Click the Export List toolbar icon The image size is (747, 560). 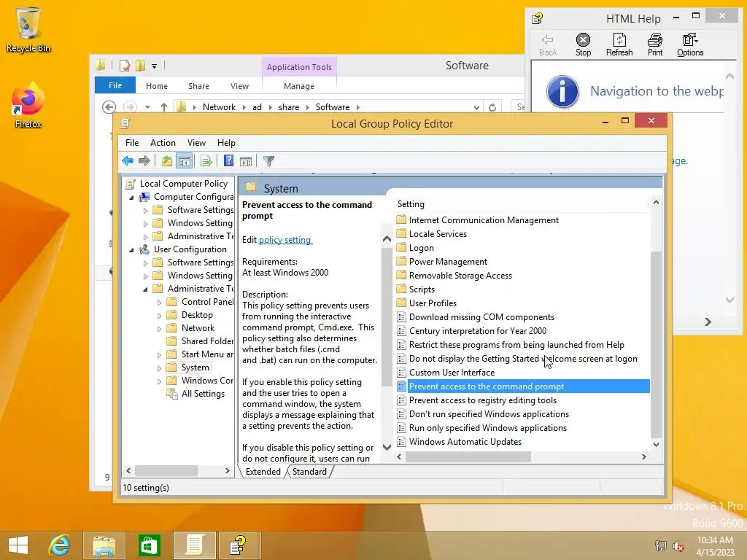point(206,161)
